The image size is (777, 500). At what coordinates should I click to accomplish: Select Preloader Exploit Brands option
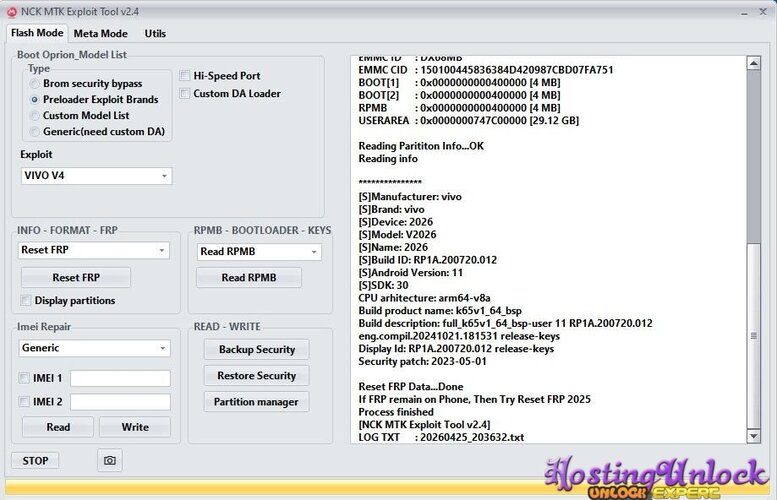(x=34, y=100)
